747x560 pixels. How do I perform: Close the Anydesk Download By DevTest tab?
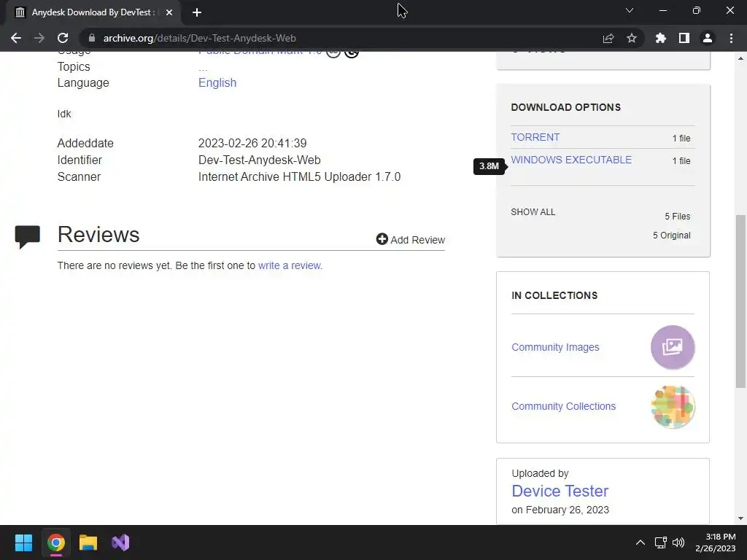[x=169, y=12]
